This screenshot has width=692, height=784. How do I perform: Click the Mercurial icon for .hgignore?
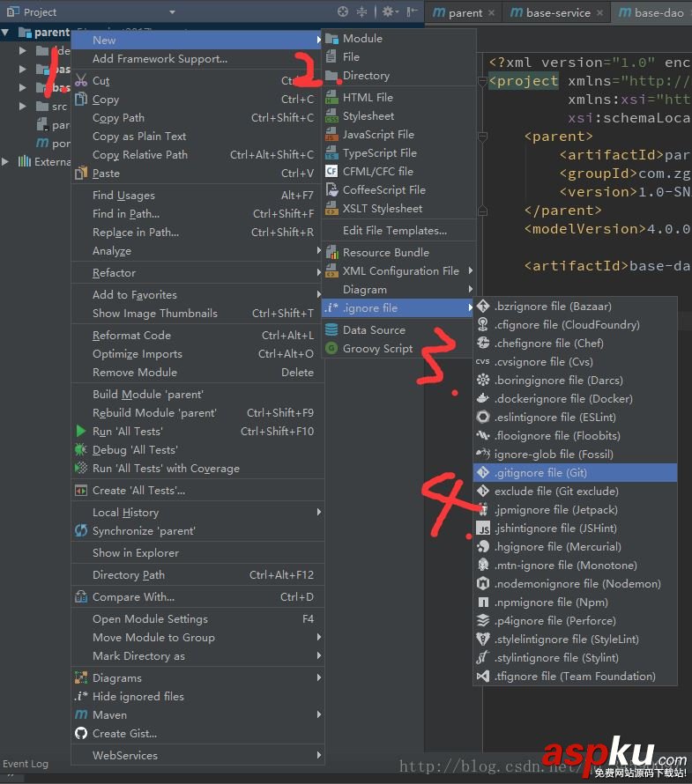483,546
